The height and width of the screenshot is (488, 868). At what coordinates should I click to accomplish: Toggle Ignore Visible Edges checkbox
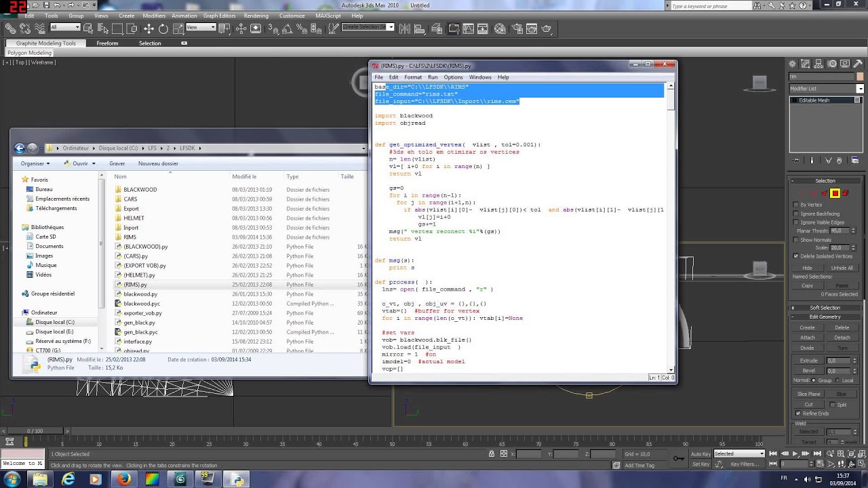tap(796, 222)
